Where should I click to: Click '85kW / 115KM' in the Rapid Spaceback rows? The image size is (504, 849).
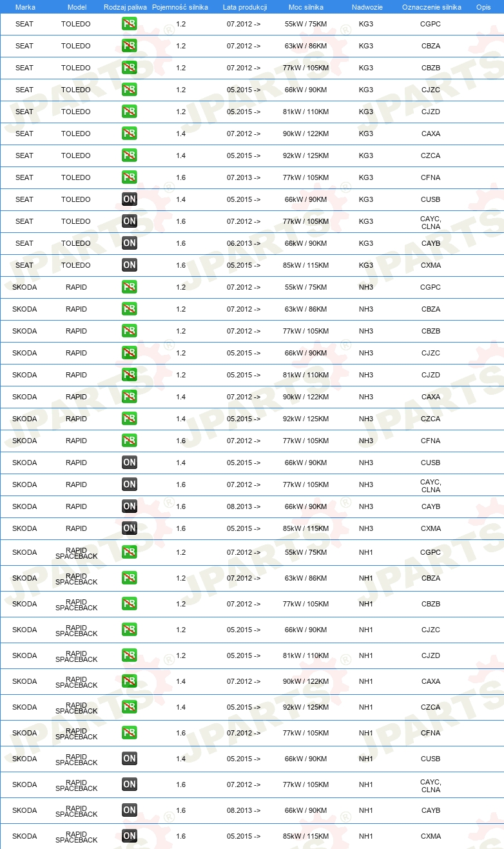click(305, 836)
